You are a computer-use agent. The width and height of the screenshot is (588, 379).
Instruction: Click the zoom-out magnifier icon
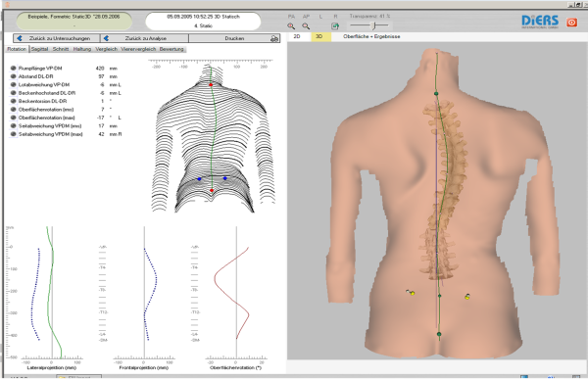point(306,25)
